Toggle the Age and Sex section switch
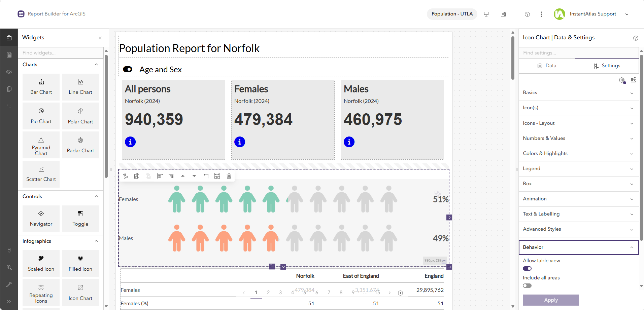This screenshot has width=644, height=310. (x=128, y=69)
